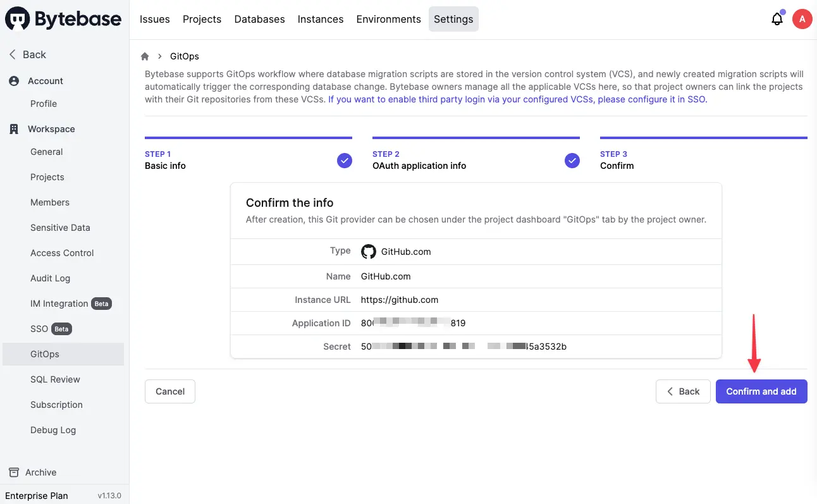Viewport: 817px width, 504px height.
Task: Click the IM Integration Beta badge
Action: click(101, 304)
